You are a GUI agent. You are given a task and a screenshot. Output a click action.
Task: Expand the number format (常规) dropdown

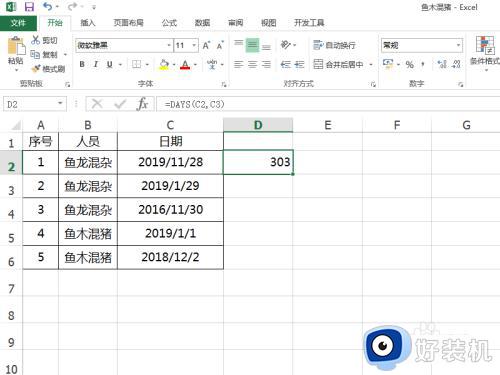pyautogui.click(x=458, y=45)
